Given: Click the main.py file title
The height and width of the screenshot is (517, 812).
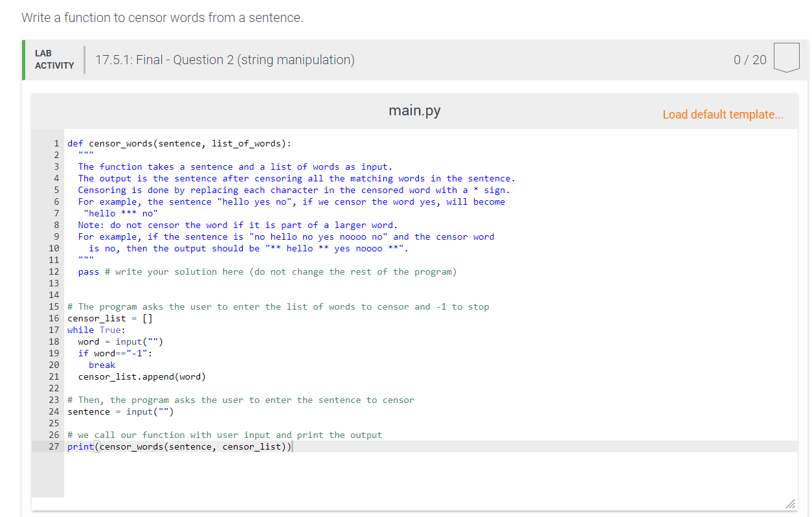Looking at the screenshot, I should coord(414,111).
